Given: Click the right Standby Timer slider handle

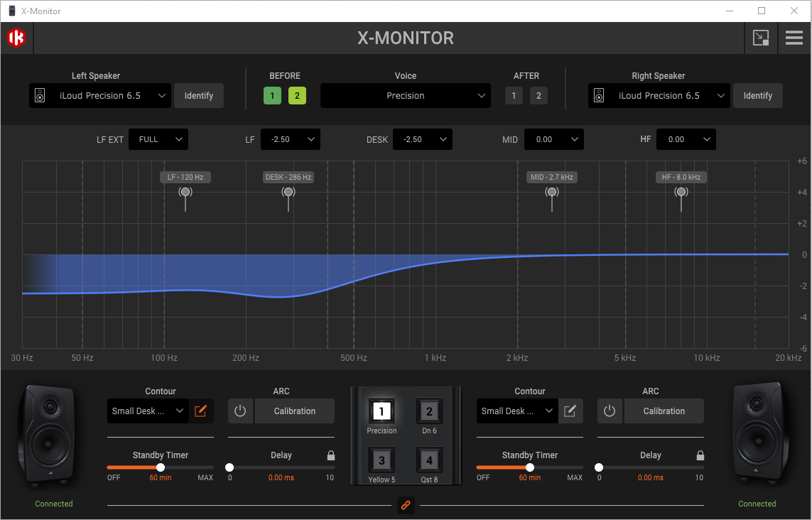Looking at the screenshot, I should point(530,467).
